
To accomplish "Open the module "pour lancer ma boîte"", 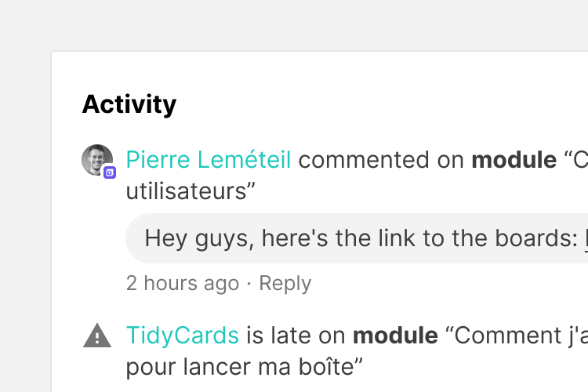I will (244, 366).
